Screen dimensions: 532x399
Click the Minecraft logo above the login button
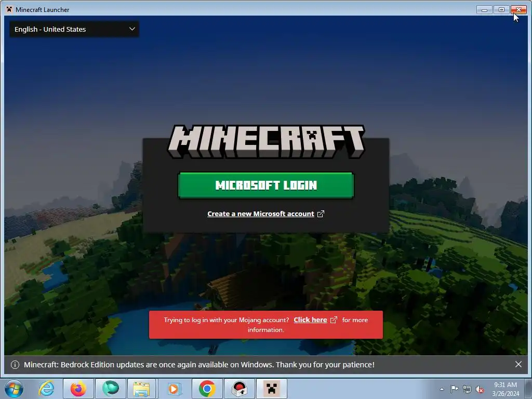[x=266, y=141]
